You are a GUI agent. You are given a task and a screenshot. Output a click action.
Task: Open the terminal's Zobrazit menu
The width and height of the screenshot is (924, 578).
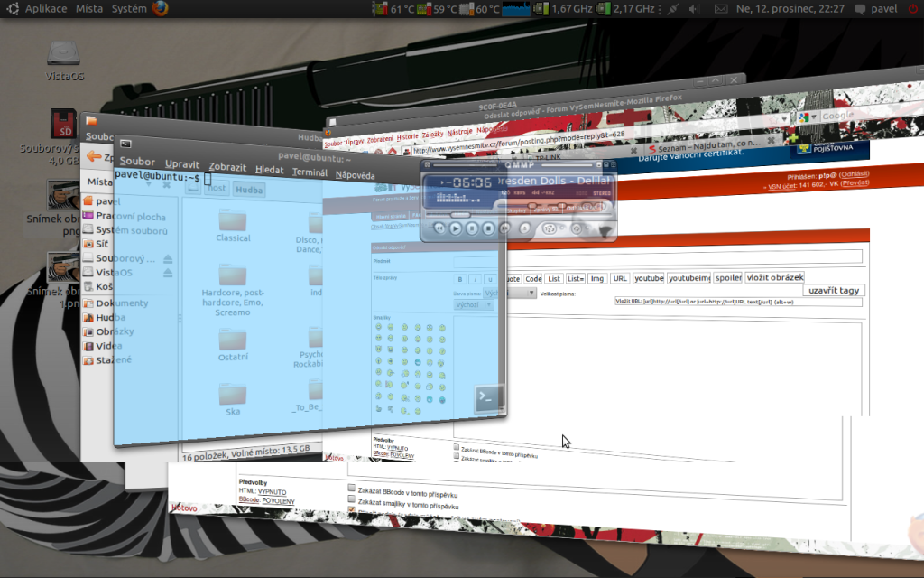tap(226, 167)
